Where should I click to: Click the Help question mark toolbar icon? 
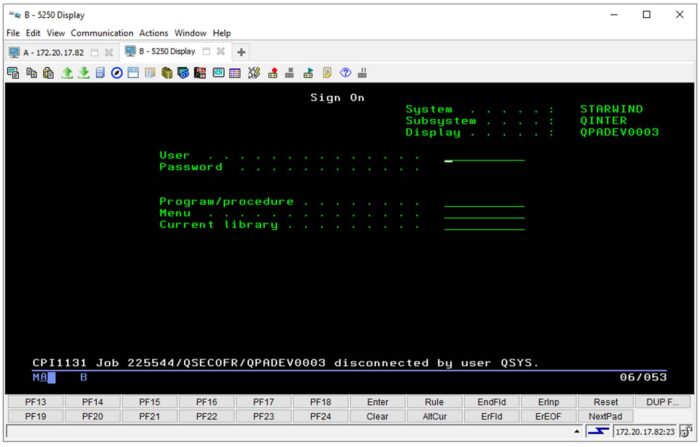345,72
